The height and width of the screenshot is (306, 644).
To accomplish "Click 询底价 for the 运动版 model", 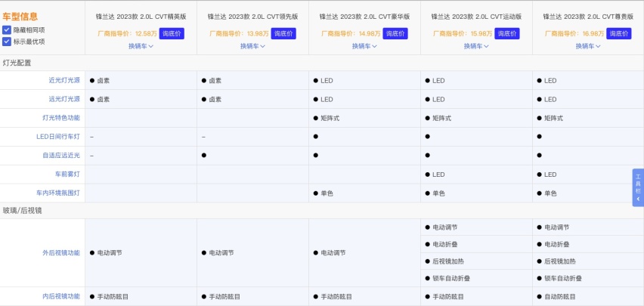I will click(507, 34).
